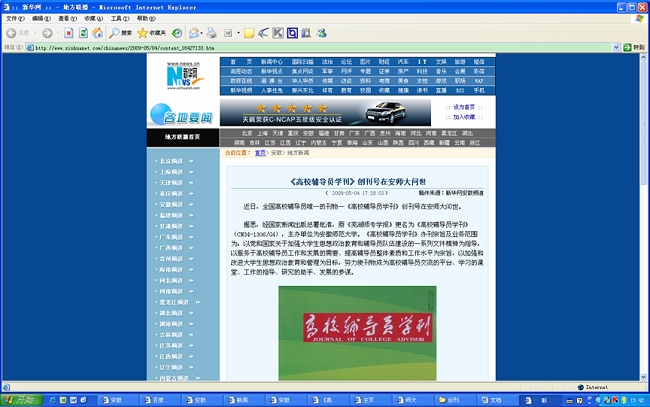Open the 新闻中心 link in the site navigation
This screenshot has width=650, height=407.
click(x=272, y=62)
